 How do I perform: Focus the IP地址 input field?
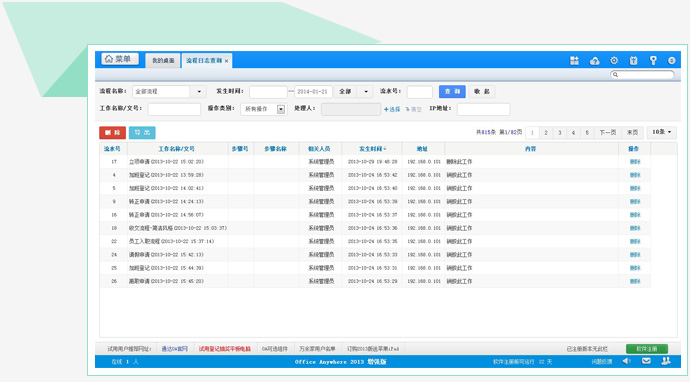tap(483, 109)
